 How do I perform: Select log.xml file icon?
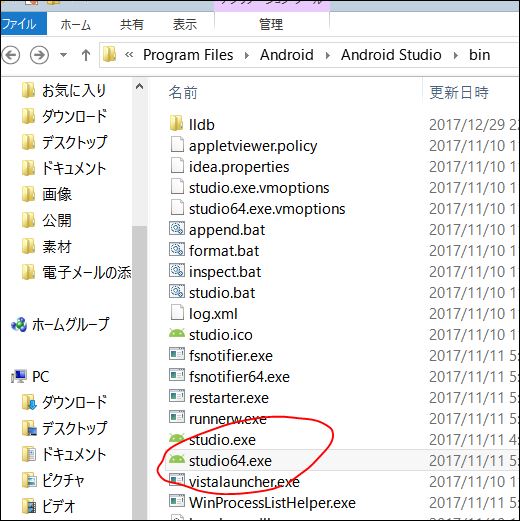coord(177,313)
